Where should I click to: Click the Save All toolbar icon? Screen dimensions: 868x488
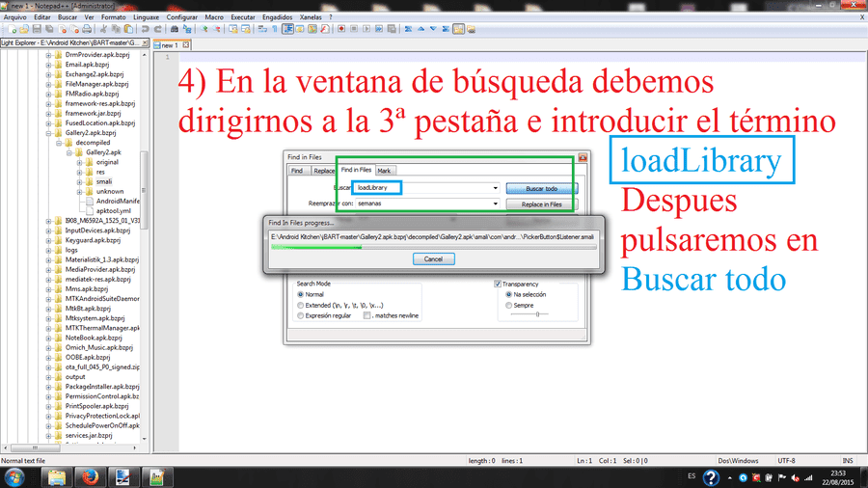click(49, 29)
